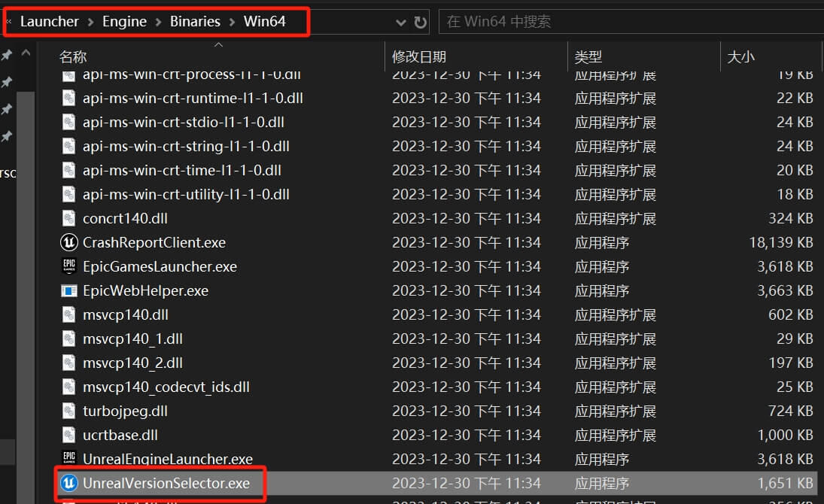Image resolution: width=824 pixels, height=504 pixels.
Task: Click the msvcp140_1.dll file icon
Action: pyautogui.click(x=68, y=339)
